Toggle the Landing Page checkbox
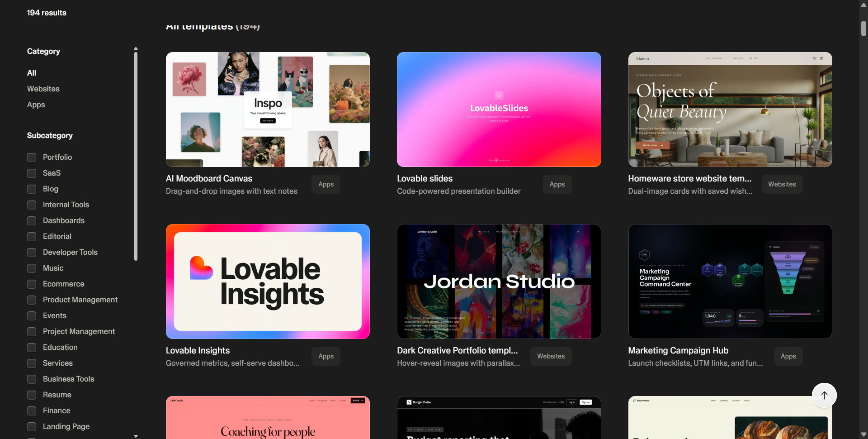The width and height of the screenshot is (868, 439). click(32, 427)
